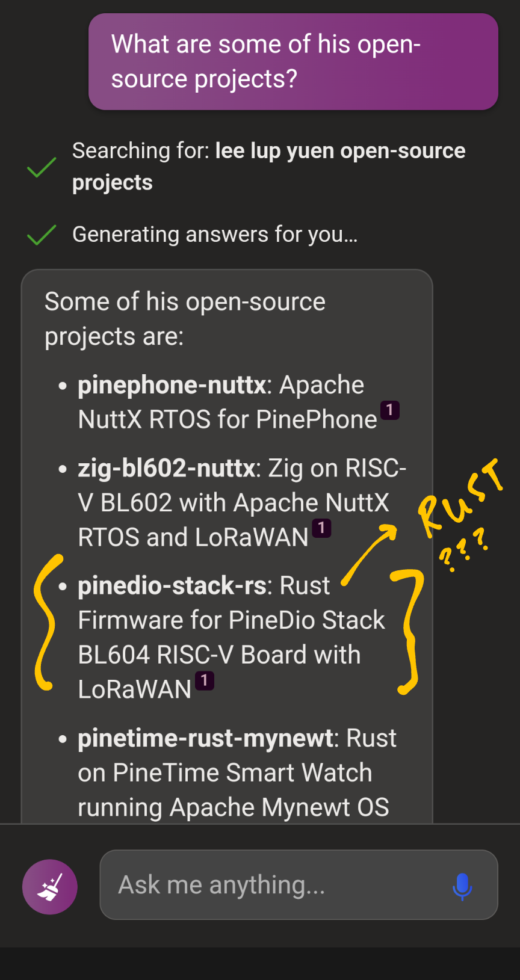Click the "Generating answers for you…" status text

215,235
